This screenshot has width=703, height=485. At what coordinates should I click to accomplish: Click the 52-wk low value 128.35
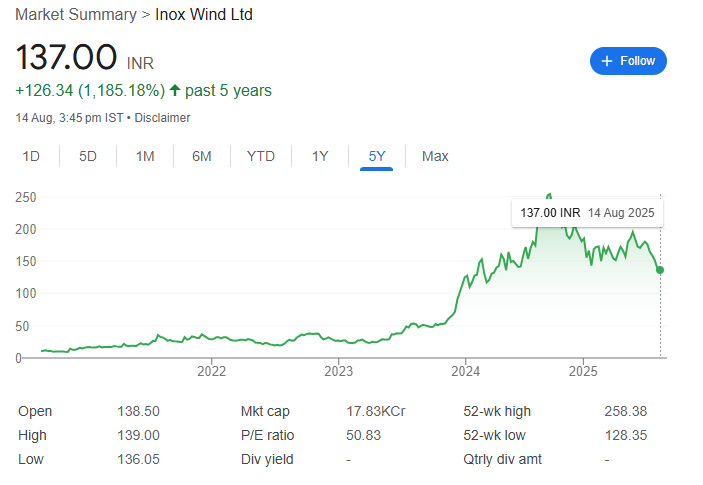626,435
